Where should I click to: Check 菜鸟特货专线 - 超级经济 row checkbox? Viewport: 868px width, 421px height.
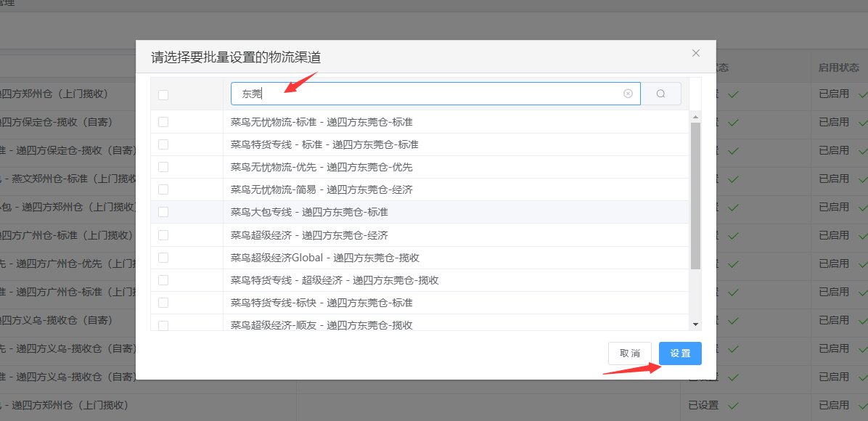[x=163, y=280]
